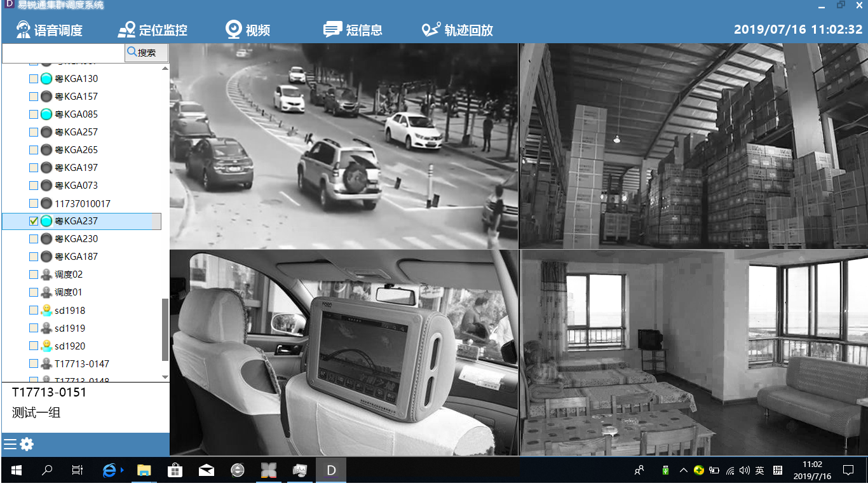
Task: Click the settings gear icon in sidebar
Action: coord(27,444)
